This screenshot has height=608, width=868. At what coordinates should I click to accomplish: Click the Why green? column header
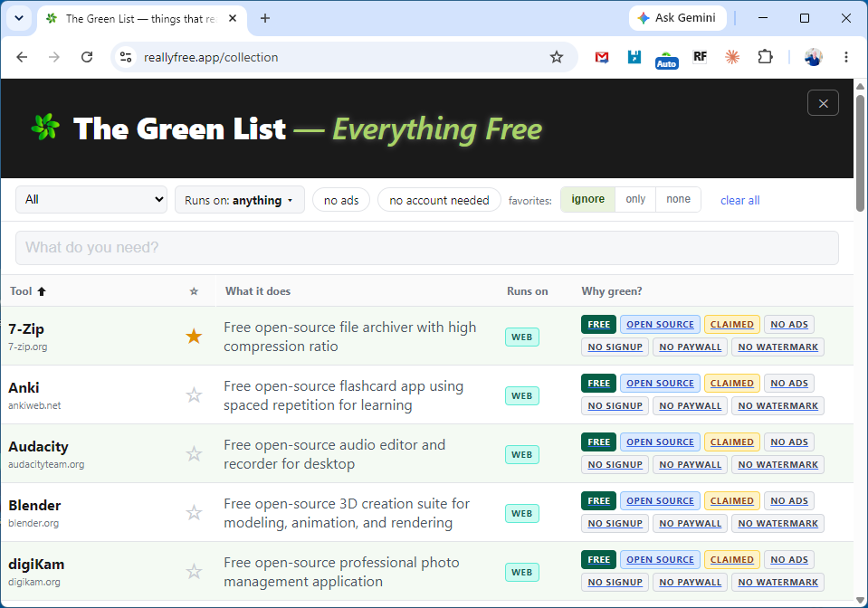tap(612, 291)
